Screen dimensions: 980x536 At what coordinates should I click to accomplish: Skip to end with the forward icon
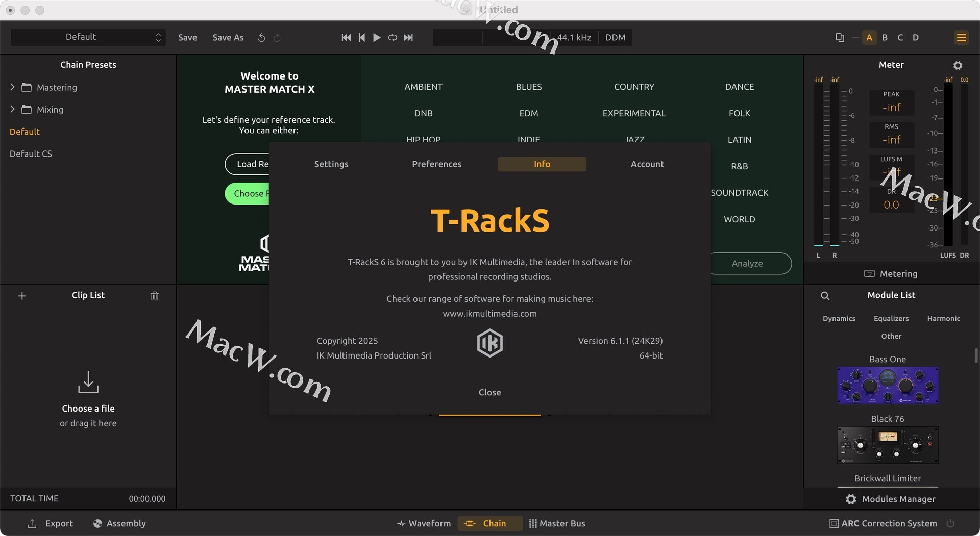(408, 37)
